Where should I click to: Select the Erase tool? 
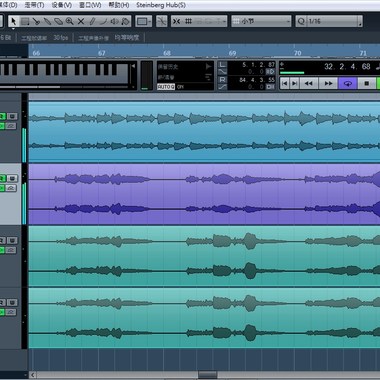(58, 21)
